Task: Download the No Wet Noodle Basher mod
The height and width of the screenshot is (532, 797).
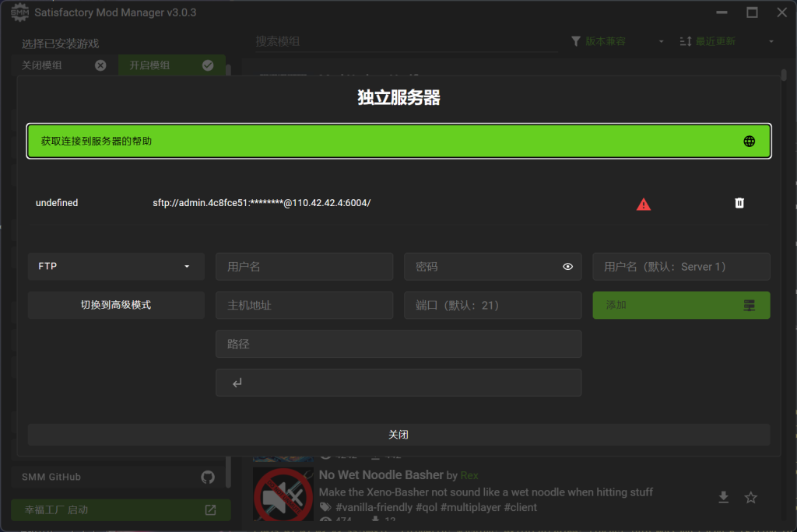Action: (x=723, y=498)
